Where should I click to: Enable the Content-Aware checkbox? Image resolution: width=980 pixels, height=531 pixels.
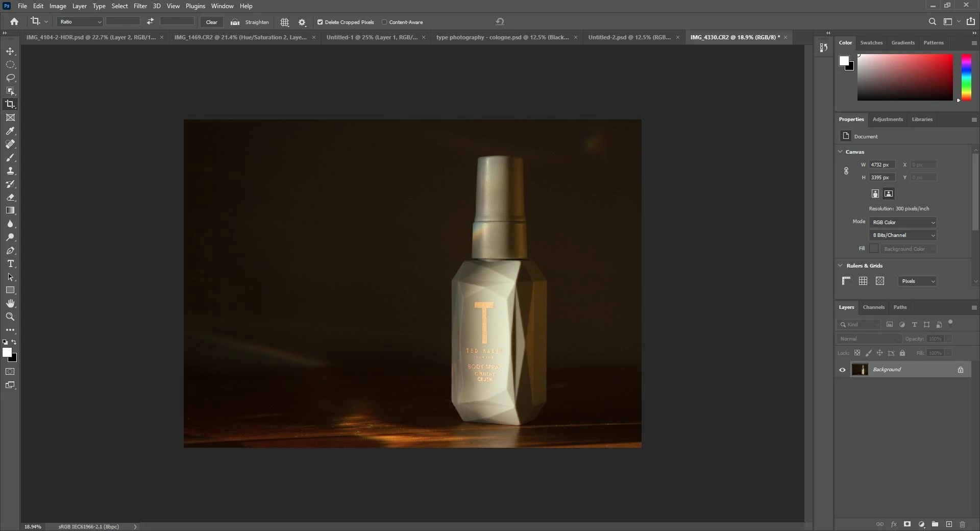pyautogui.click(x=384, y=22)
